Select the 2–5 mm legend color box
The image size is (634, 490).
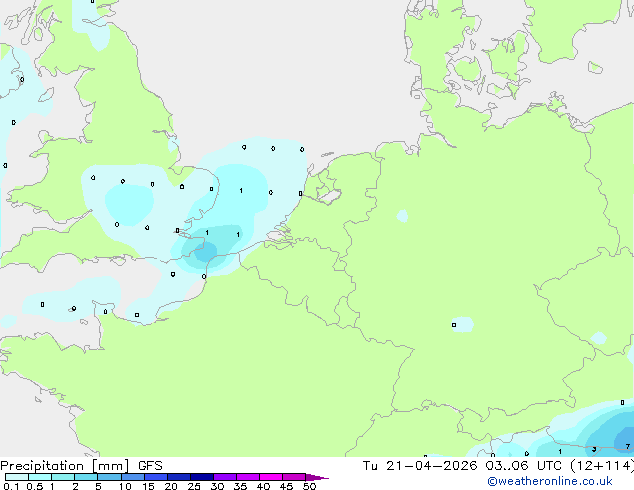pos(86,477)
